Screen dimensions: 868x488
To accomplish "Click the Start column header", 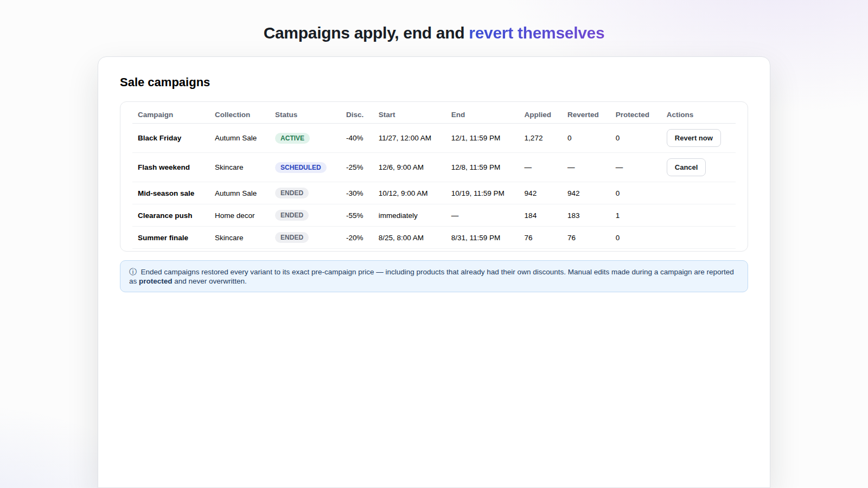I will click(387, 115).
